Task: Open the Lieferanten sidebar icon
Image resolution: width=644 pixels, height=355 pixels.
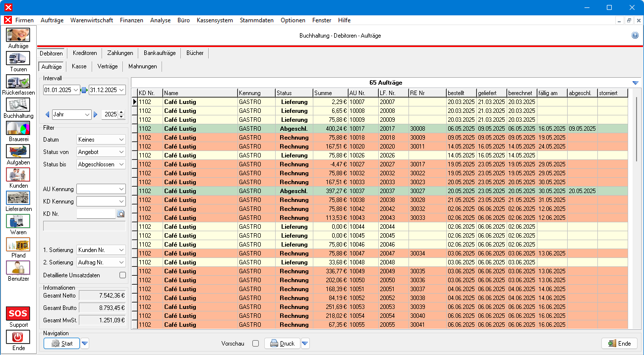Action: [x=18, y=198]
